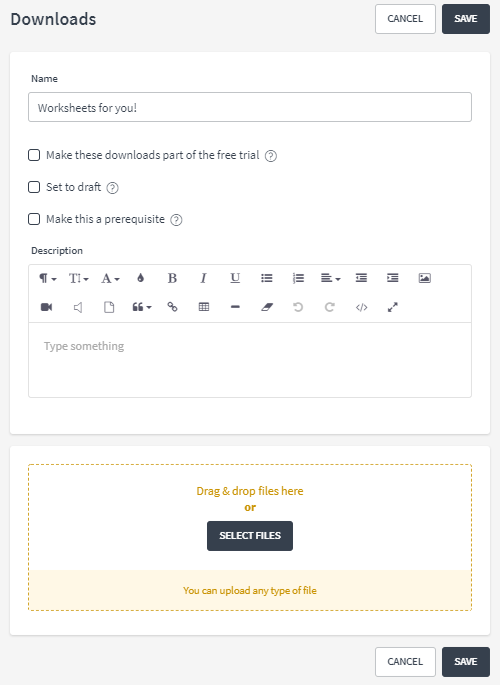The height and width of the screenshot is (685, 500).
Task: Open the paragraph format dropdown
Action: [48, 278]
